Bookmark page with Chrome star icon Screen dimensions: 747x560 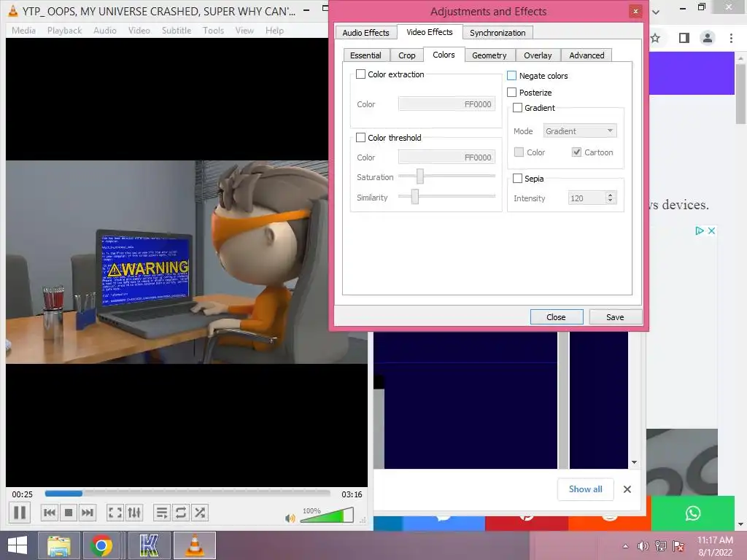(656, 38)
